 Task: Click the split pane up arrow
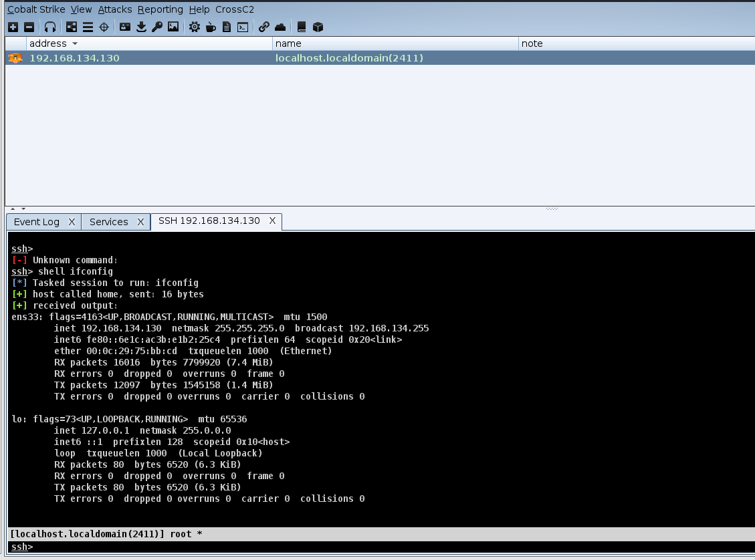click(x=13, y=208)
